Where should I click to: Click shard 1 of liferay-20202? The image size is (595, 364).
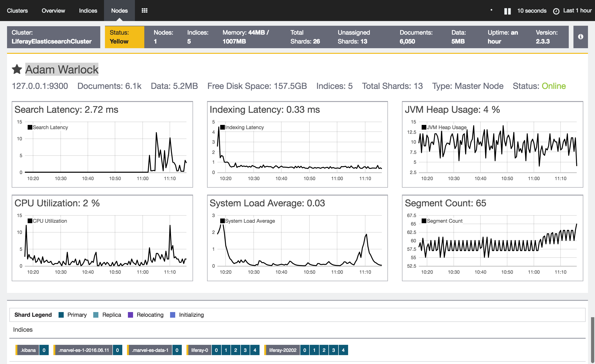click(x=314, y=350)
